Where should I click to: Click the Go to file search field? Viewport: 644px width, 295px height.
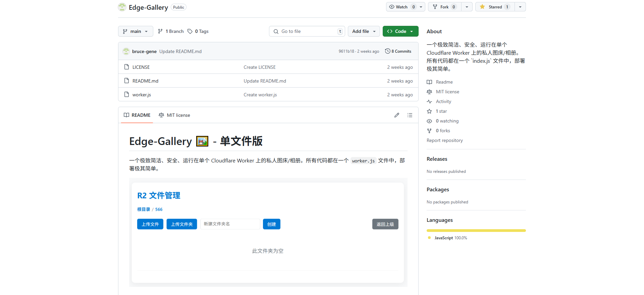tap(307, 31)
